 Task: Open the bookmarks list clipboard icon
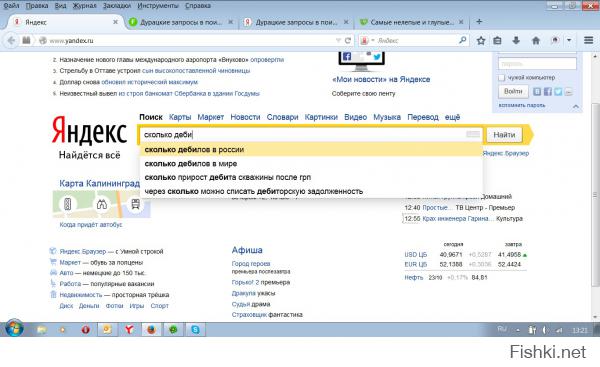[x=497, y=41]
